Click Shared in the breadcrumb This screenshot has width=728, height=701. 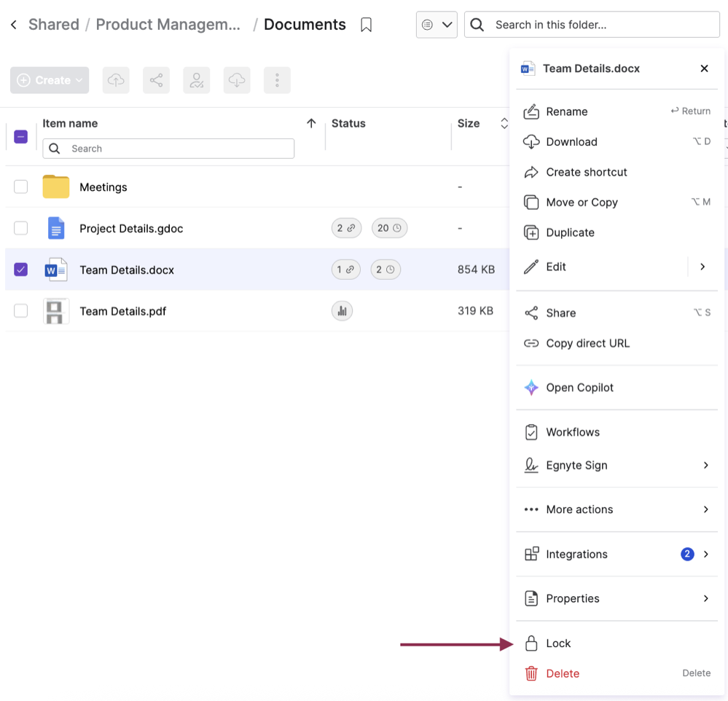point(54,25)
